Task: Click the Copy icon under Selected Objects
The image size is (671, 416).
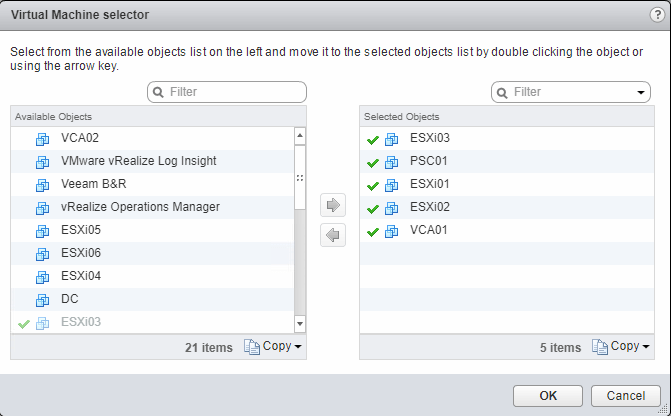Action: (600, 347)
